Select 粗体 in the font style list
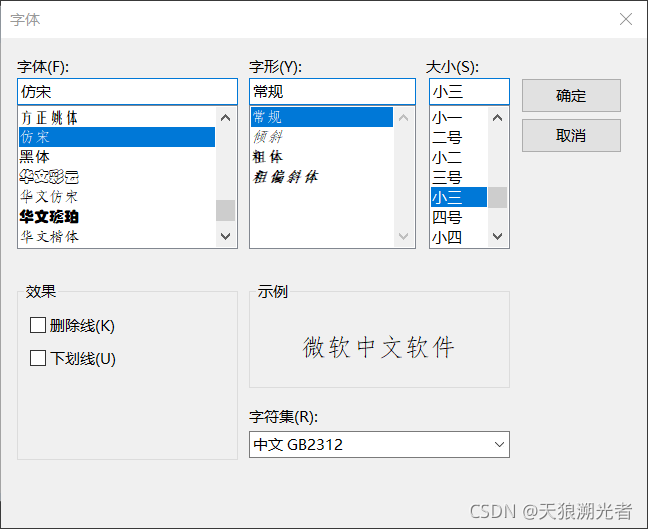The height and width of the screenshot is (529, 648). pos(322,157)
